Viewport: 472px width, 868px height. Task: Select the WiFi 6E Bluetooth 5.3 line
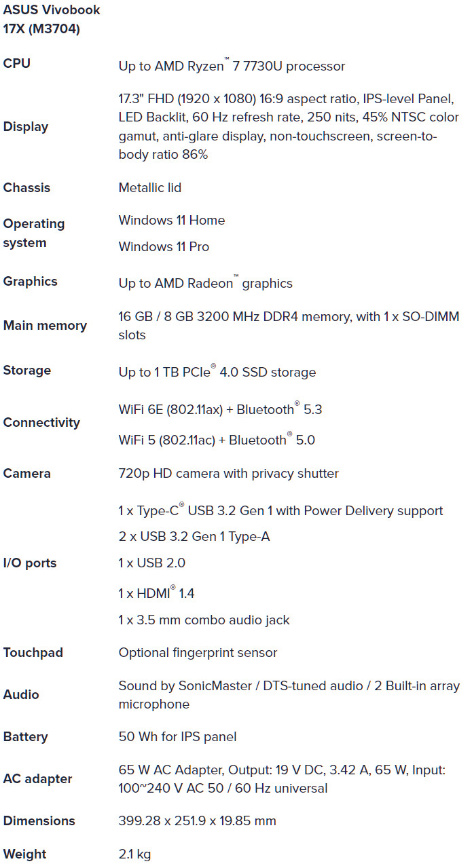tap(220, 409)
